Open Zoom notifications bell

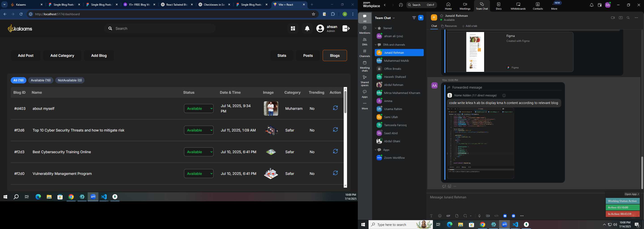591,5
